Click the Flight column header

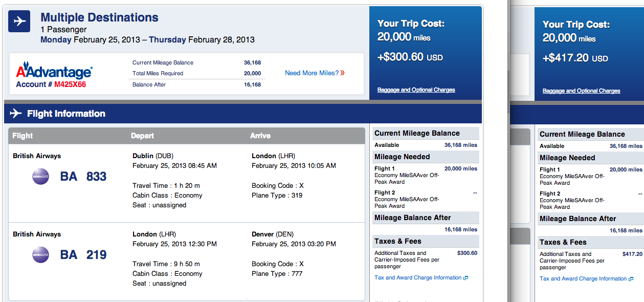coord(23,136)
